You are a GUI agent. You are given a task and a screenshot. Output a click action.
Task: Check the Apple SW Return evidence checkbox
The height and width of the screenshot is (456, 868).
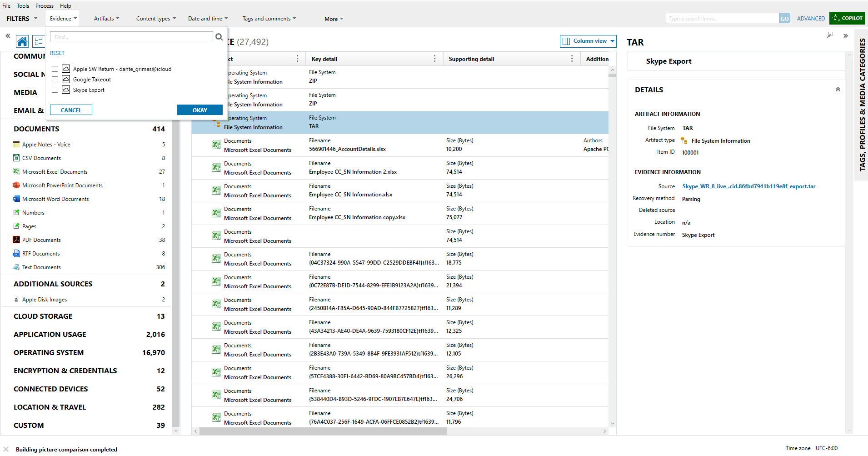[55, 69]
